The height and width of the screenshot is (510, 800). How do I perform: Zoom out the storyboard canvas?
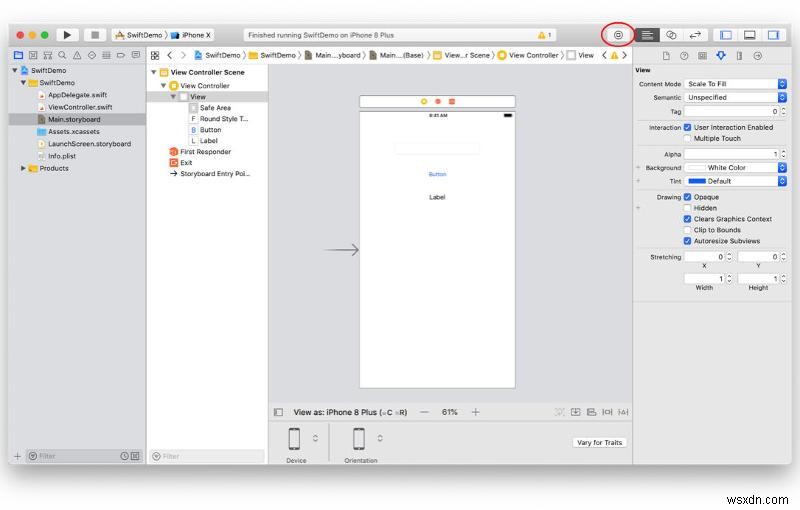[x=424, y=412]
